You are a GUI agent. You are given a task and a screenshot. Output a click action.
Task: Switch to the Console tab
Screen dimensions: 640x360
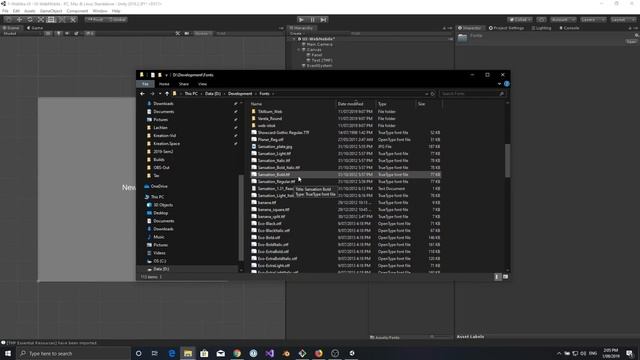click(569, 28)
